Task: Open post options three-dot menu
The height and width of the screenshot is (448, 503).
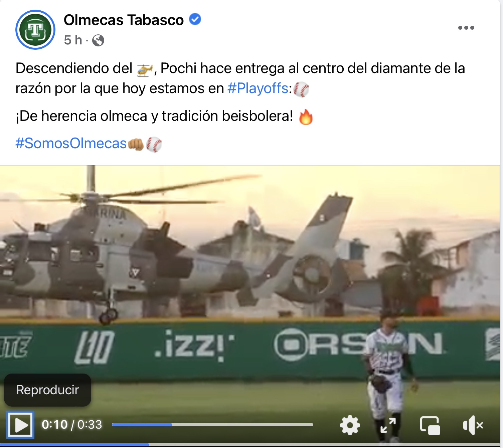Action: (x=466, y=28)
